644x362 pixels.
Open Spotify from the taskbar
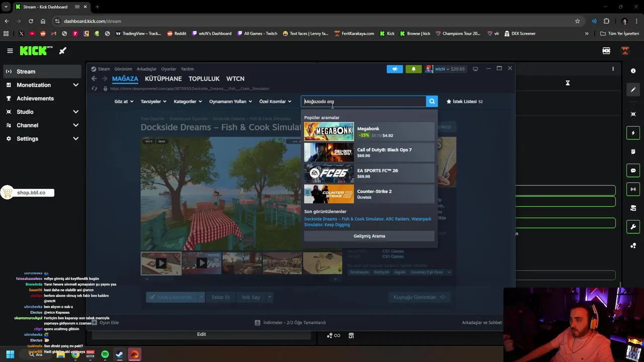coord(105,354)
